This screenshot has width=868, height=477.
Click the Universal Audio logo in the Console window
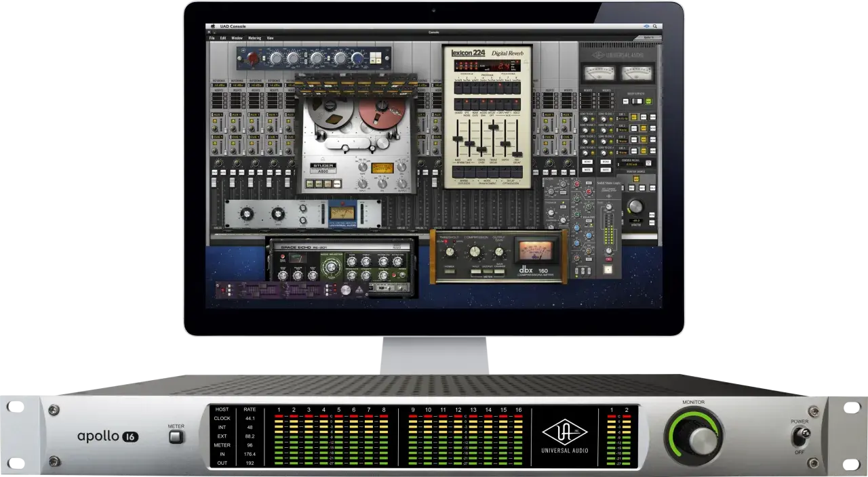coord(617,55)
